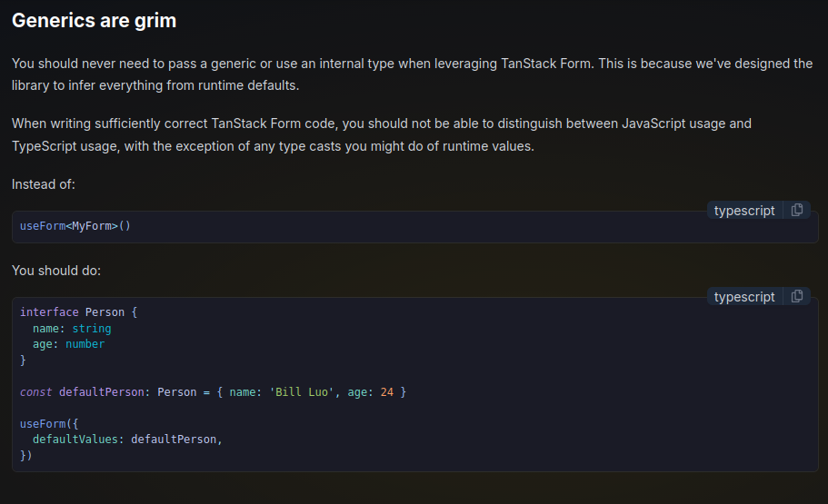Click the "defaultValues: defaultPerson," line
Image resolution: width=828 pixels, height=504 pixels.
tap(127, 440)
